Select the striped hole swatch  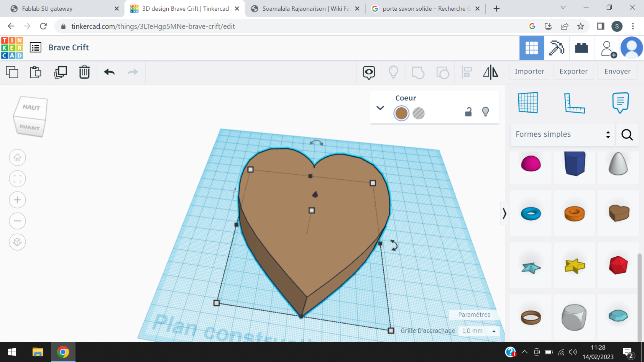tap(419, 113)
